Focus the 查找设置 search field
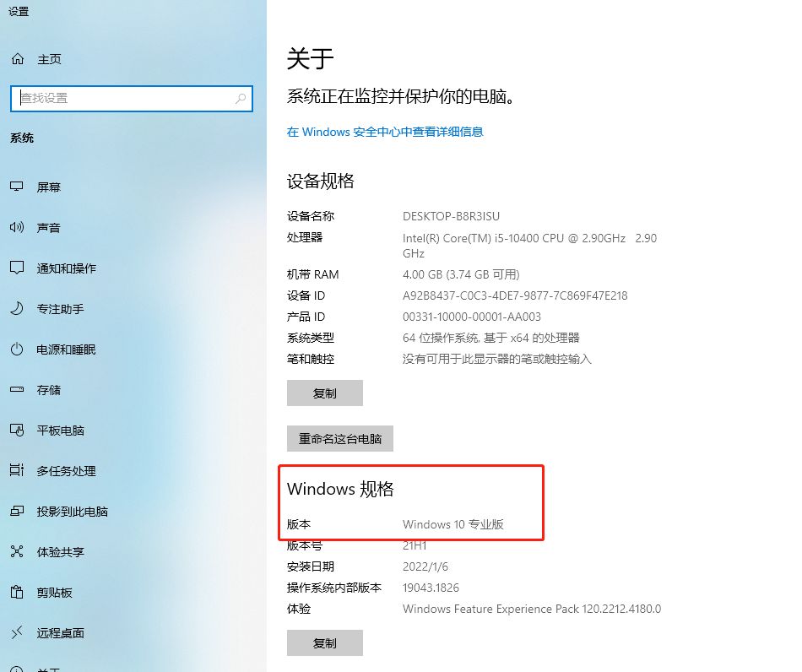Viewport: 802px width, 672px height. tap(132, 98)
